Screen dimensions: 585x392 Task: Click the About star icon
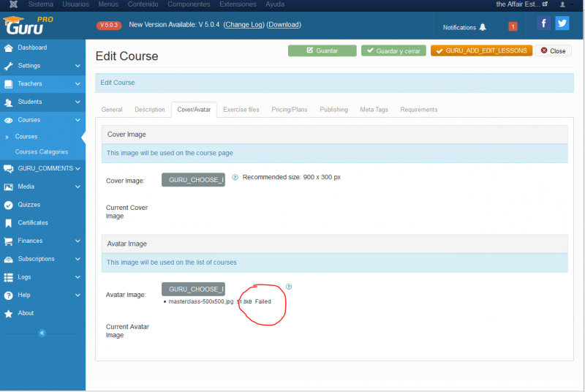coord(8,313)
